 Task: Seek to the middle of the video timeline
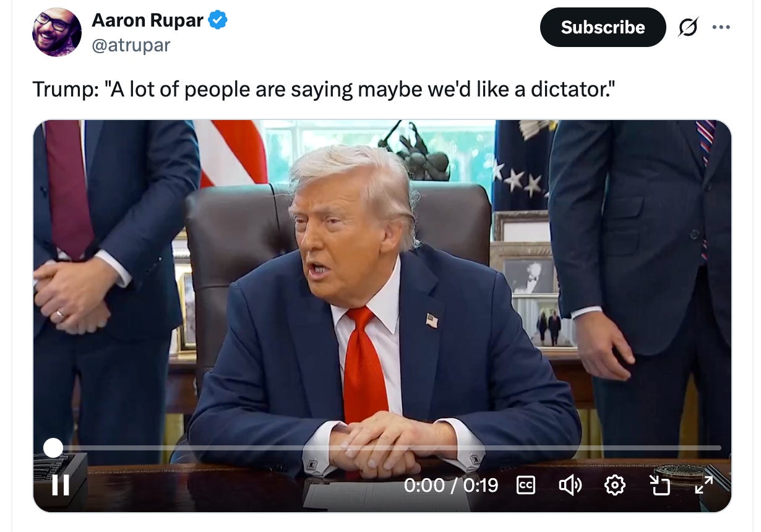[x=387, y=447]
